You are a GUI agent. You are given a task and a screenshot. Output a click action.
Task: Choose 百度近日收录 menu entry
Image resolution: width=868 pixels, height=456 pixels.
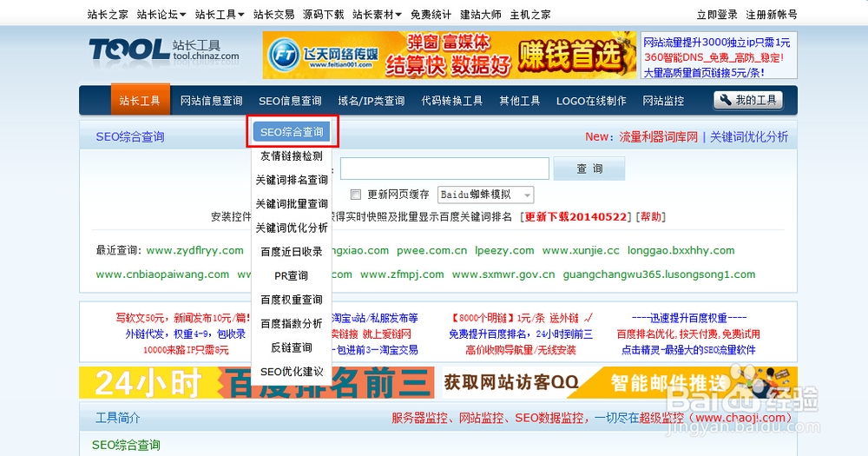292,252
